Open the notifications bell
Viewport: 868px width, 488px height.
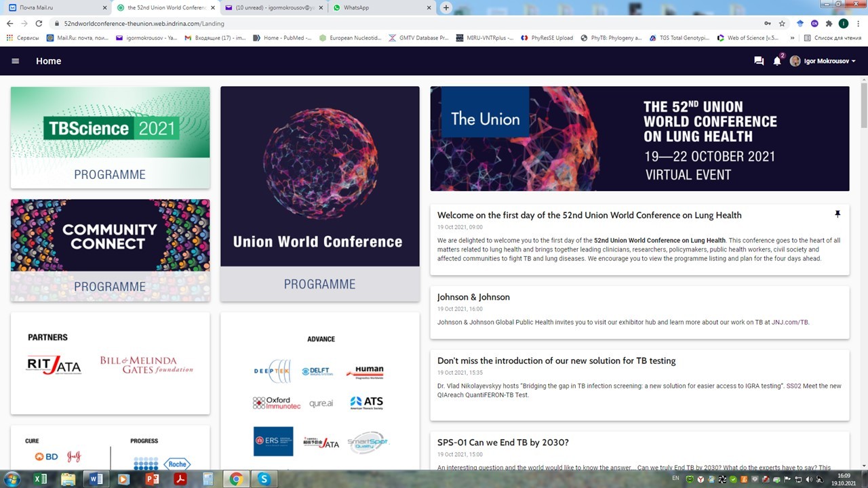coord(777,61)
